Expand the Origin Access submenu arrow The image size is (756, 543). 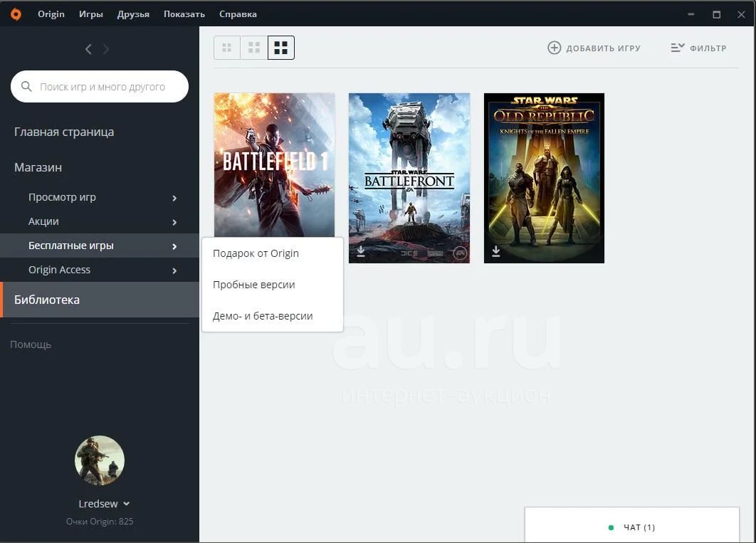(x=174, y=270)
